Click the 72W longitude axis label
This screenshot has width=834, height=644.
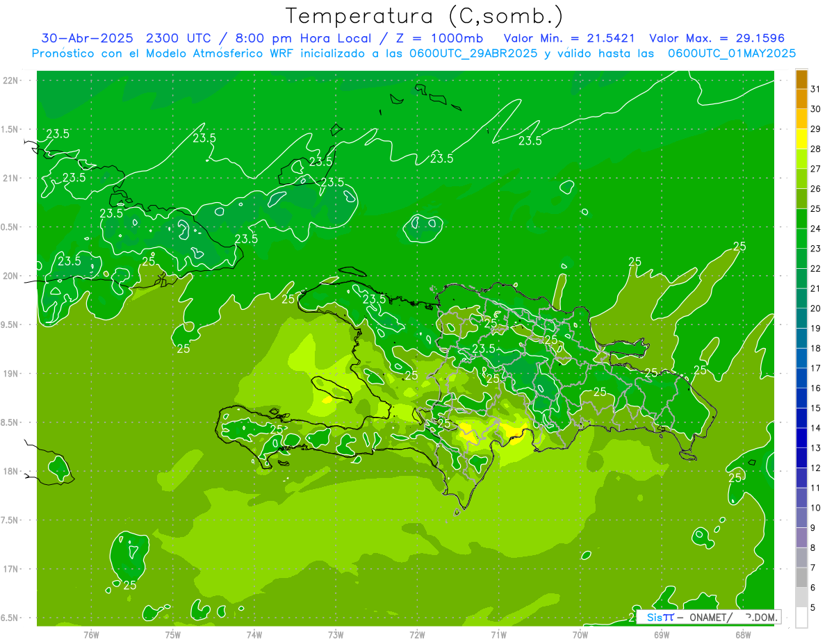coord(417,635)
